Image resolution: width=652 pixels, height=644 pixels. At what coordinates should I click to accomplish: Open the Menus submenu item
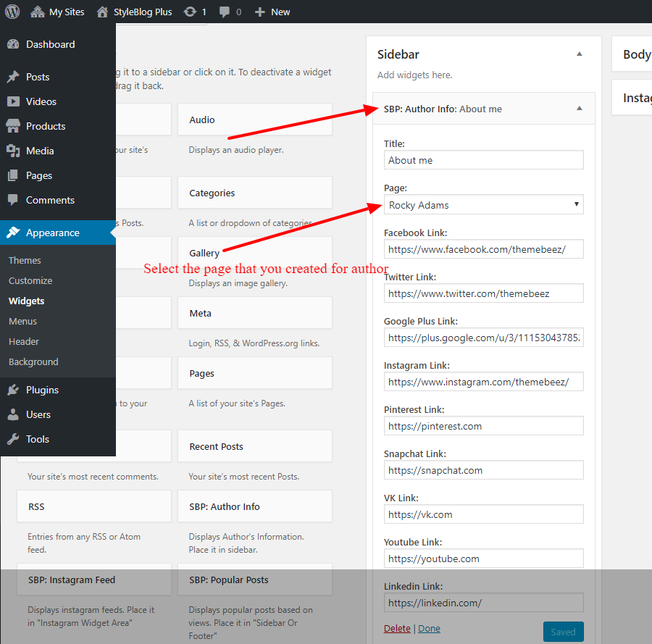point(22,322)
